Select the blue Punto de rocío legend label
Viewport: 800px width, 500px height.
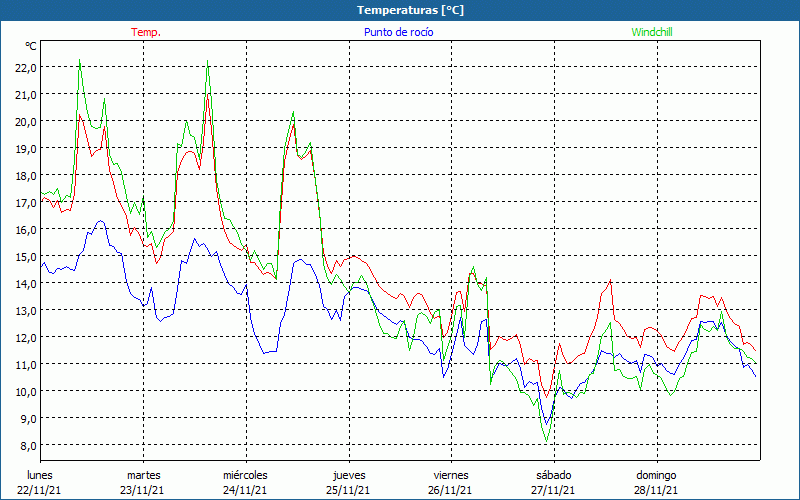click(x=398, y=32)
